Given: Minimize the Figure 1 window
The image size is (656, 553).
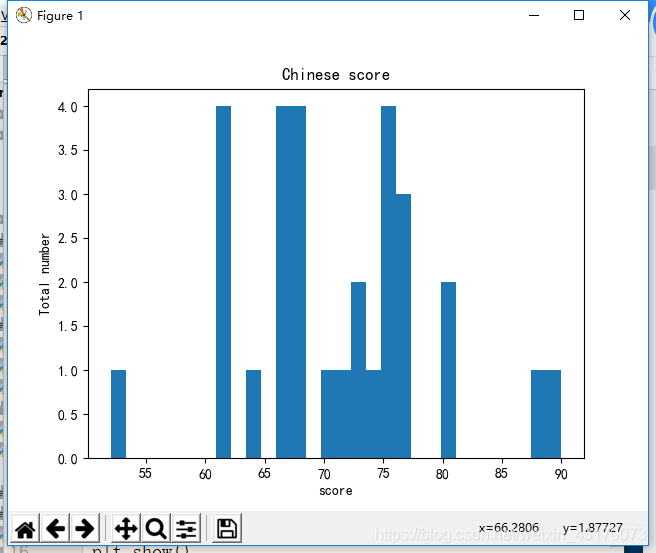Looking at the screenshot, I should 534,15.
